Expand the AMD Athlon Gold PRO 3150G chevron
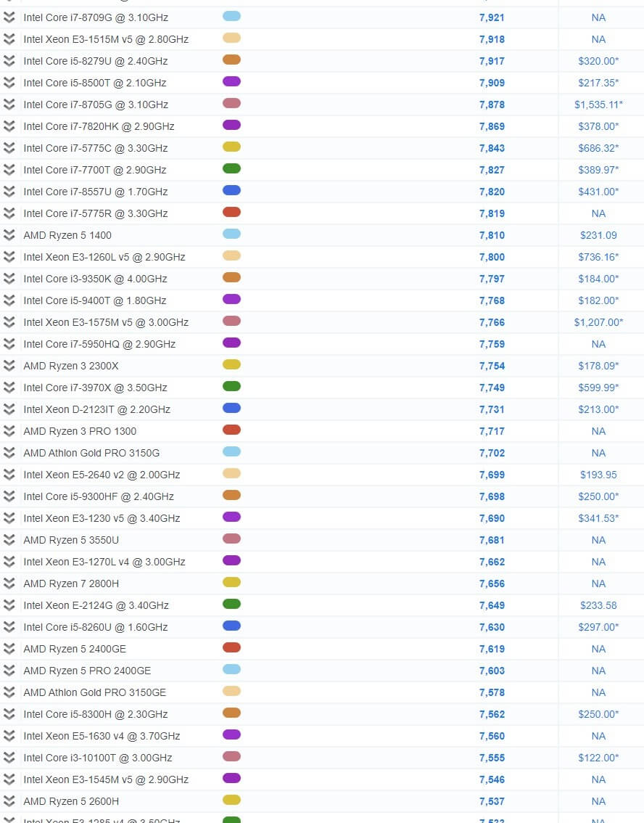The image size is (644, 823). [9, 453]
